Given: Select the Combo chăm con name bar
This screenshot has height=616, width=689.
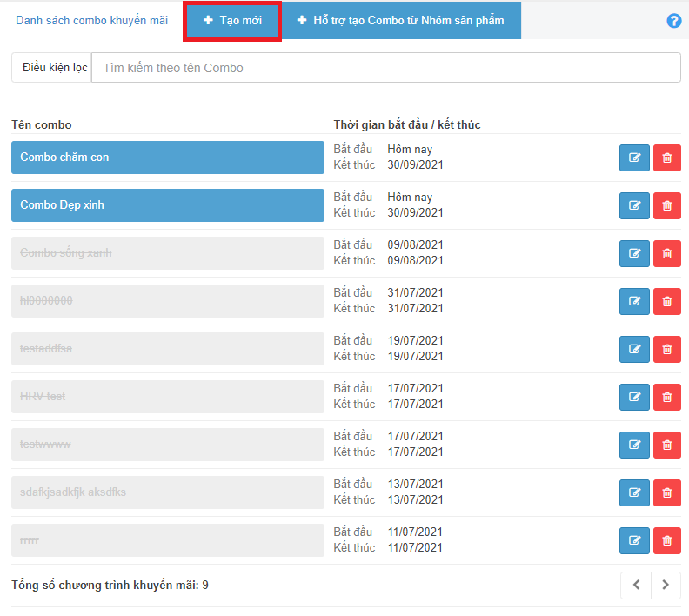Looking at the screenshot, I should point(167,157).
